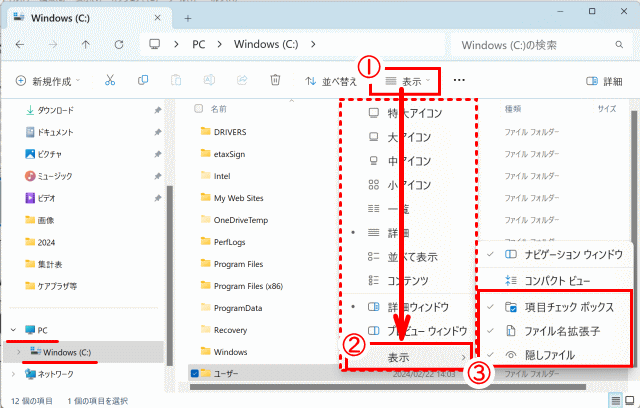Click the Rename icon in toolbar

(x=209, y=80)
